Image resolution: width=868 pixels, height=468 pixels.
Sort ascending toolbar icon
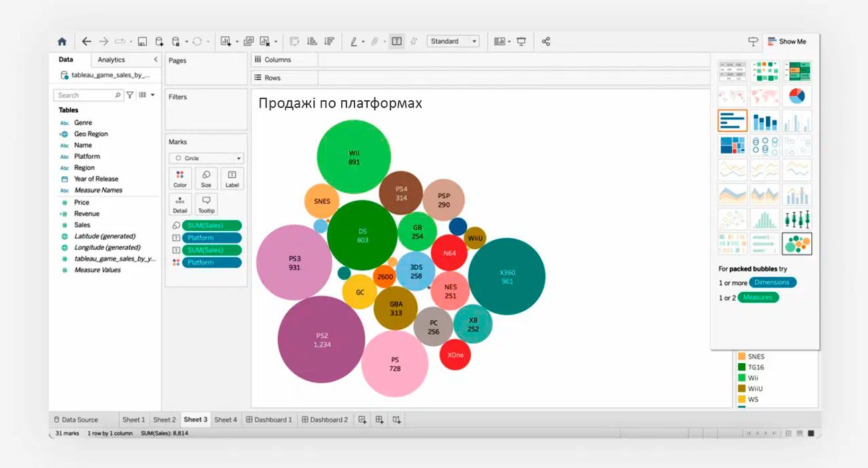(311, 41)
